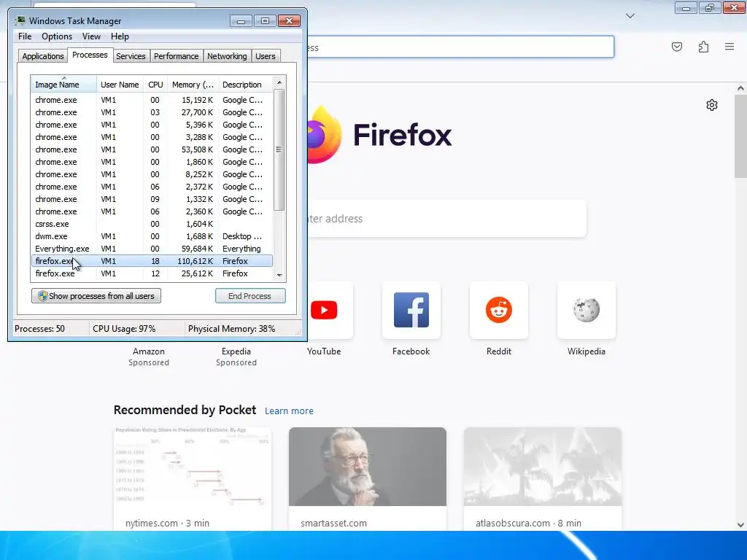Open the Learn more Pocket link

pos(289,411)
